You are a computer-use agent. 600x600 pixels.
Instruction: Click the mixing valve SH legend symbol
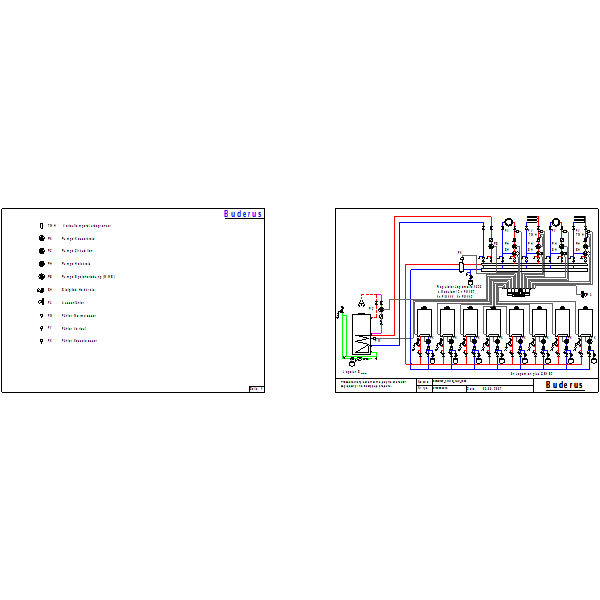(41, 290)
